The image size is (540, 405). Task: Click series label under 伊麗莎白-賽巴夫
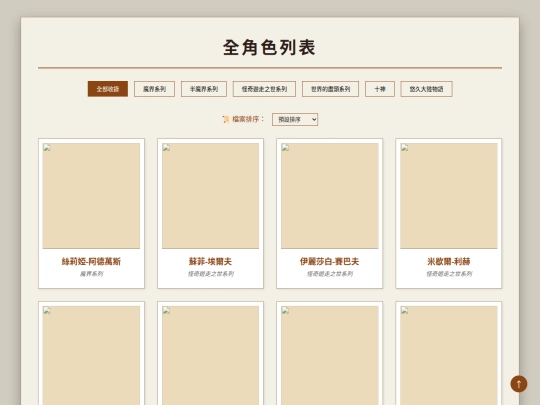tap(330, 274)
